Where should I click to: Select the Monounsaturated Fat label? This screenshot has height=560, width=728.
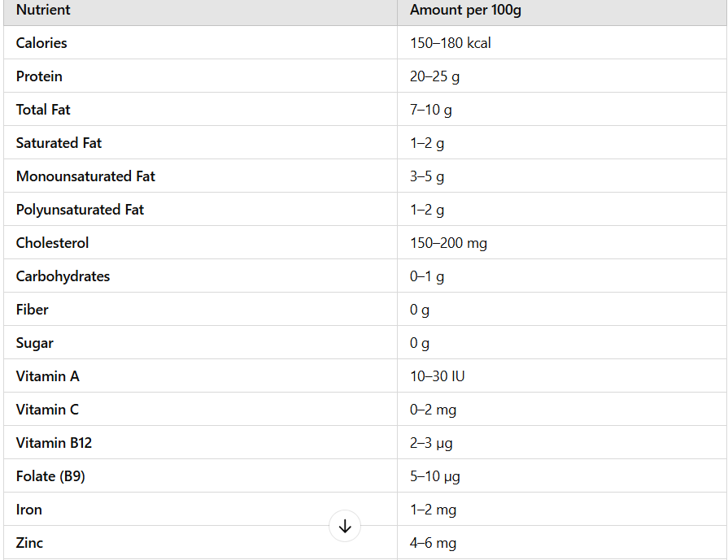85,176
